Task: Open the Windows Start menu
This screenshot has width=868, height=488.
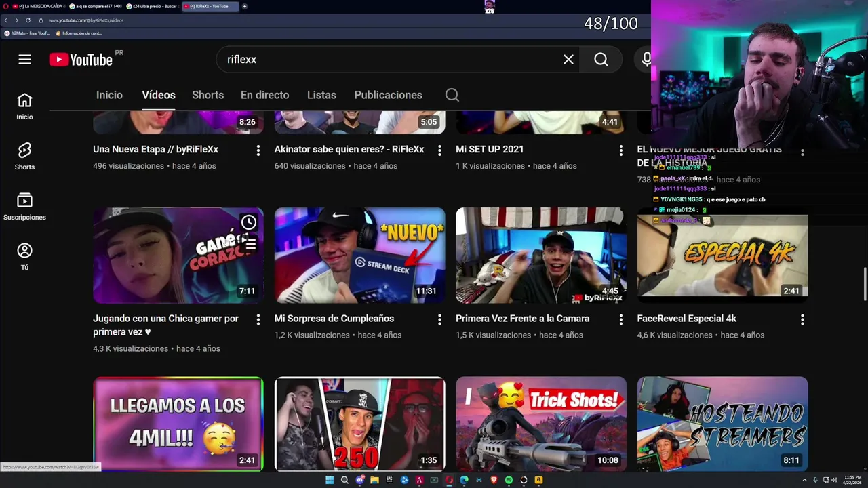Action: pos(330,480)
